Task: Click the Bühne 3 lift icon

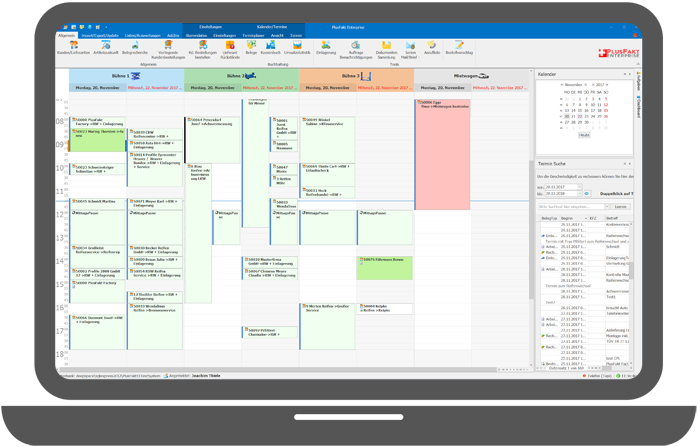Action: 366,76
